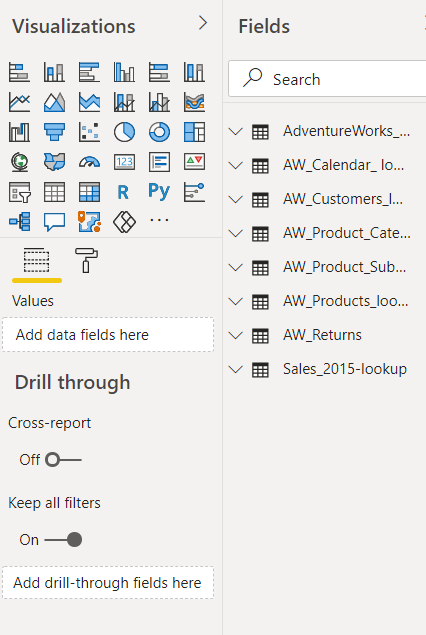This screenshot has height=635, width=426.
Task: Toggle Cross-report drill through on
Action: click(63, 460)
